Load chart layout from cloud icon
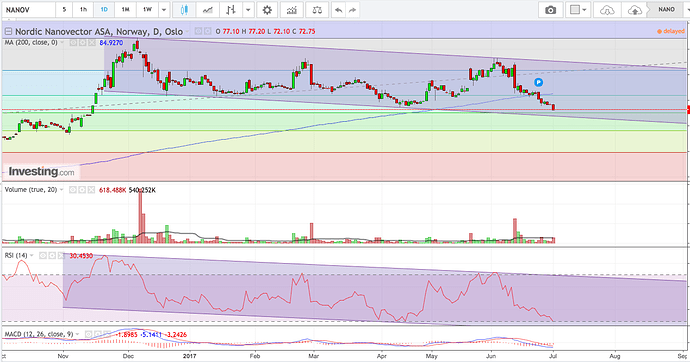 607,10
